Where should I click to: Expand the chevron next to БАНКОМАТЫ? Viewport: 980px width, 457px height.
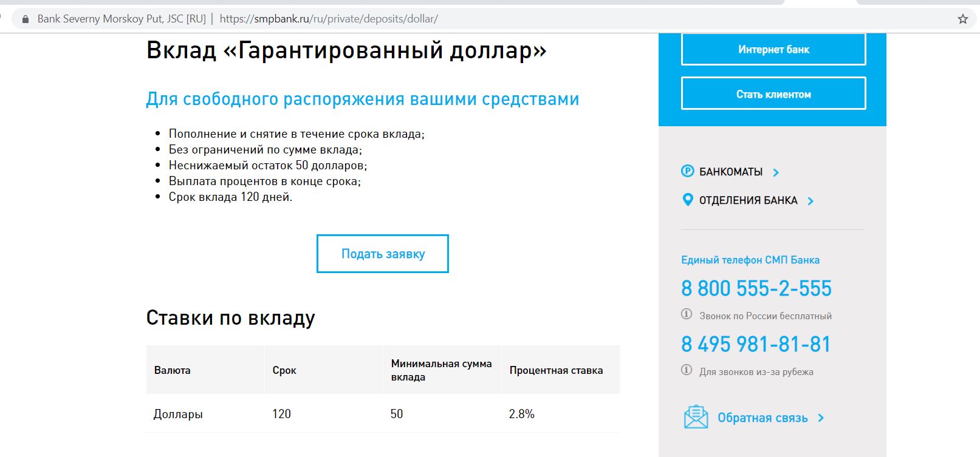[x=776, y=172]
